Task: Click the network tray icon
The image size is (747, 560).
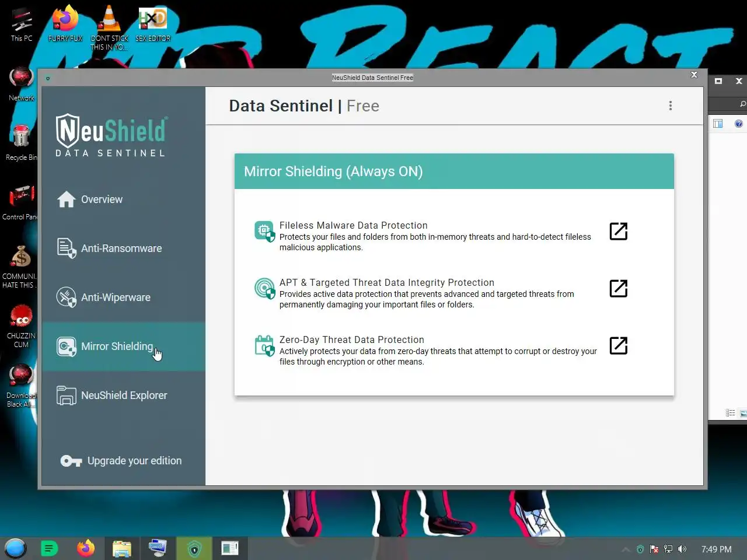Action: 668,549
